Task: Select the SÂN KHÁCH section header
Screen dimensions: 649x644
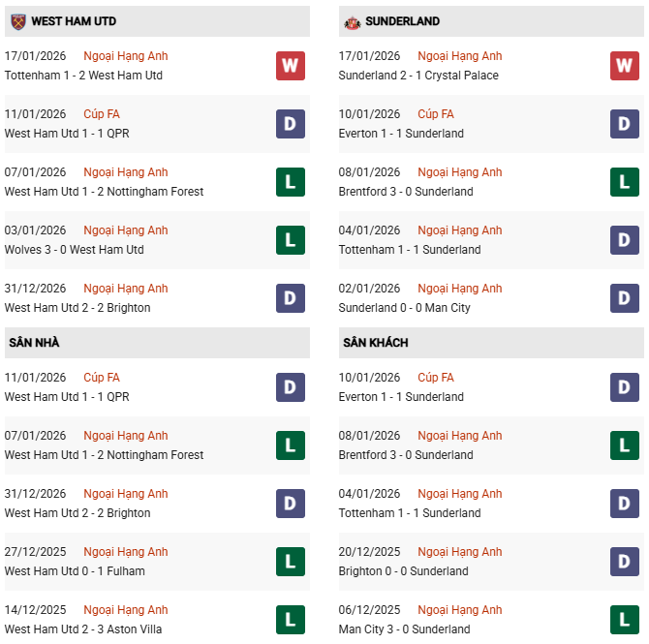Action: 375,343
